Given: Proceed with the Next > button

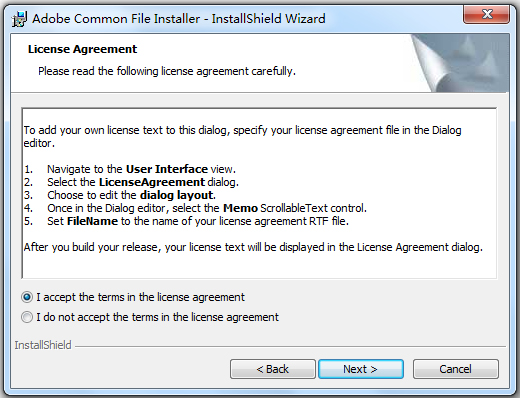Looking at the screenshot, I should [361, 369].
